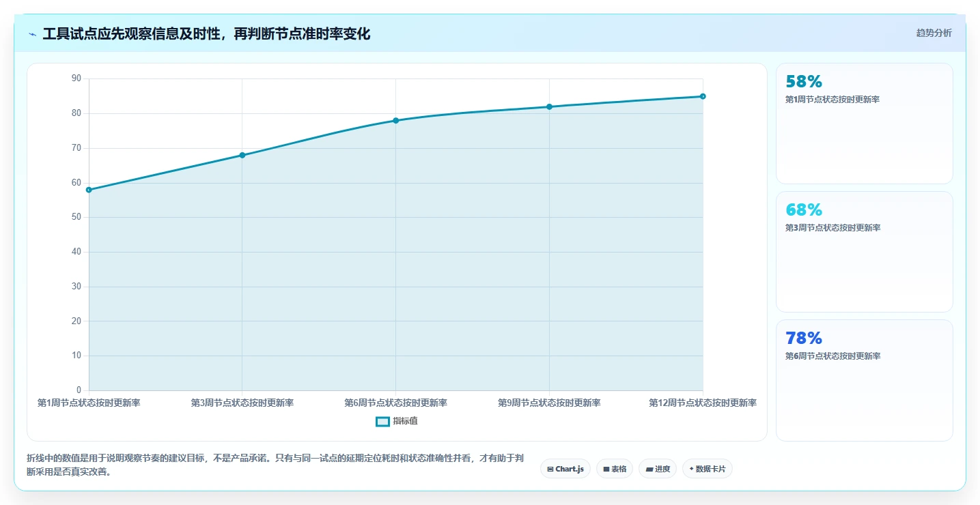Click card label 第1周节点状态按时更新率
Viewport: 980px width, 505px height.
[x=832, y=100]
